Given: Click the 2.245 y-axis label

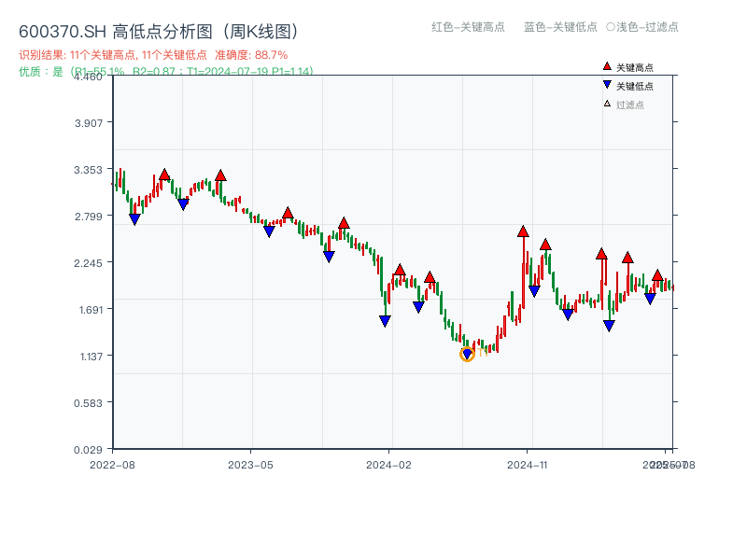Looking at the screenshot, I should (88, 263).
